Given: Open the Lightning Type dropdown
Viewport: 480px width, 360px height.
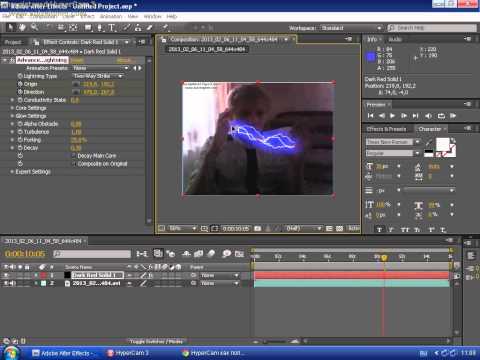Looking at the screenshot, I should 98,76.
